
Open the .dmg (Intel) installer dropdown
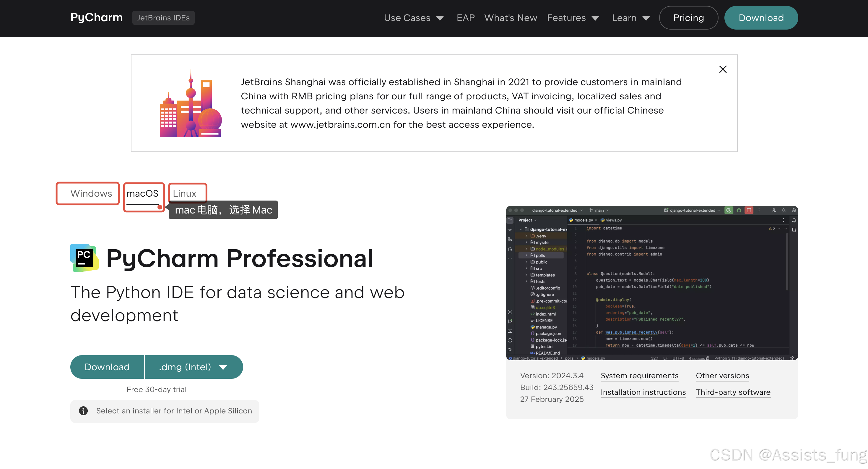coord(194,367)
